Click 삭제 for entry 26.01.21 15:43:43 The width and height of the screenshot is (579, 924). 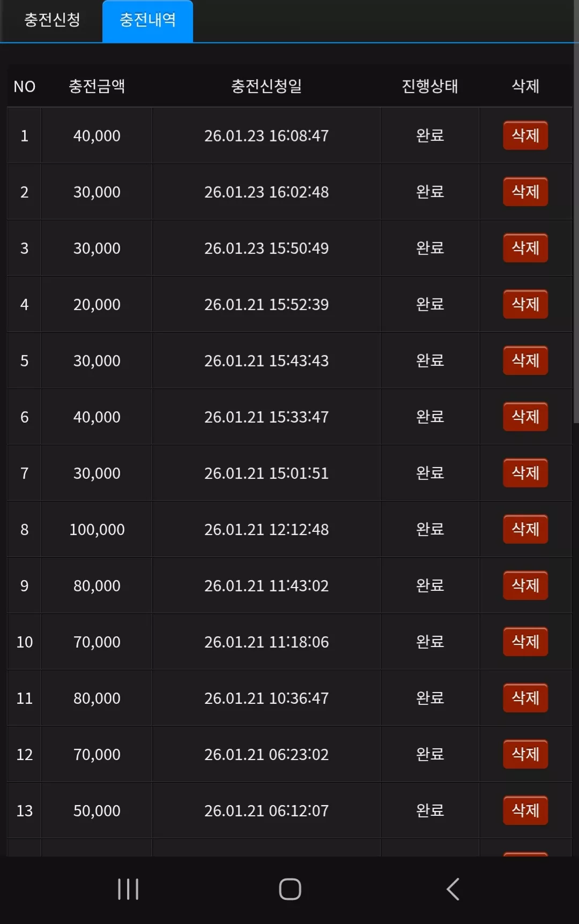525,360
